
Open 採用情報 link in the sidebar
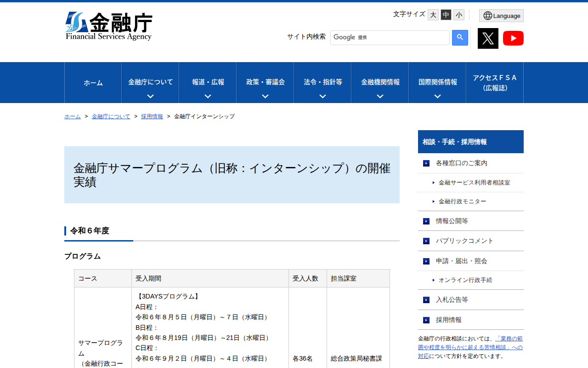[448, 320]
